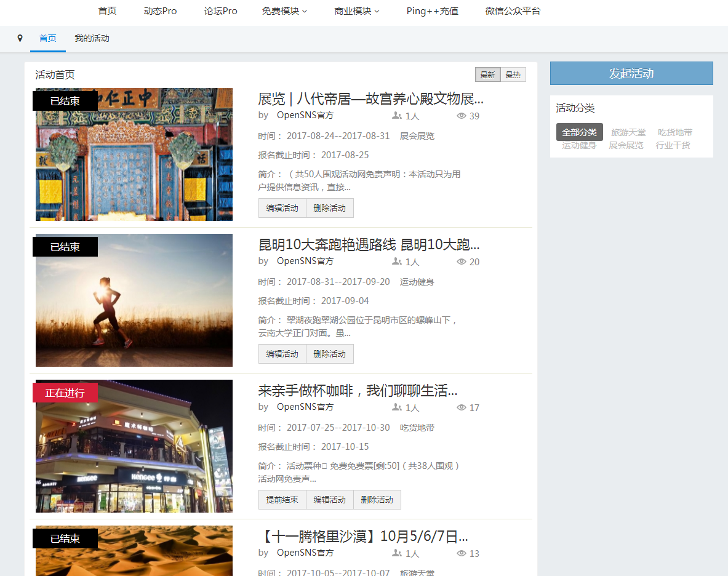Click 运动健身 tag on 昆明奔跑 event

pyautogui.click(x=417, y=282)
